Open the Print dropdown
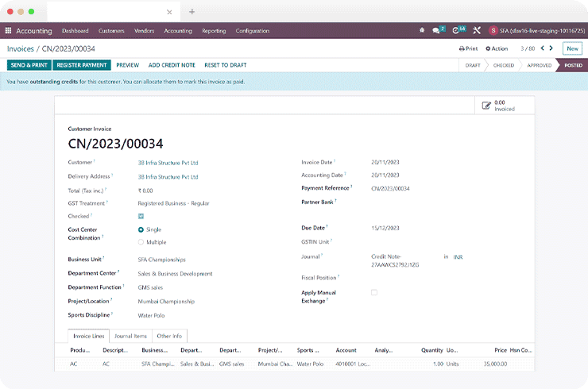The width and height of the screenshot is (588, 389). 468,48
